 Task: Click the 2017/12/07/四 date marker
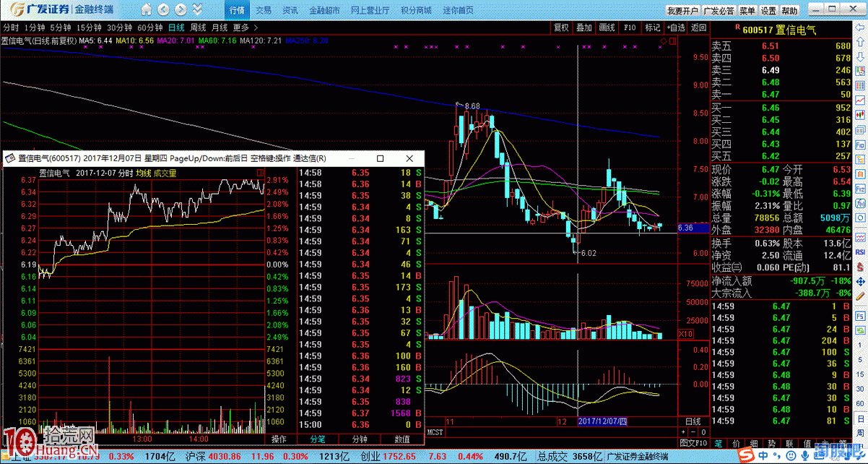[603, 421]
